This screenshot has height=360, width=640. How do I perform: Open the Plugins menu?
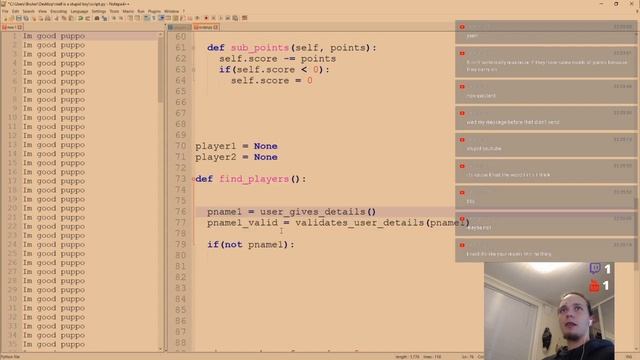coord(154,11)
